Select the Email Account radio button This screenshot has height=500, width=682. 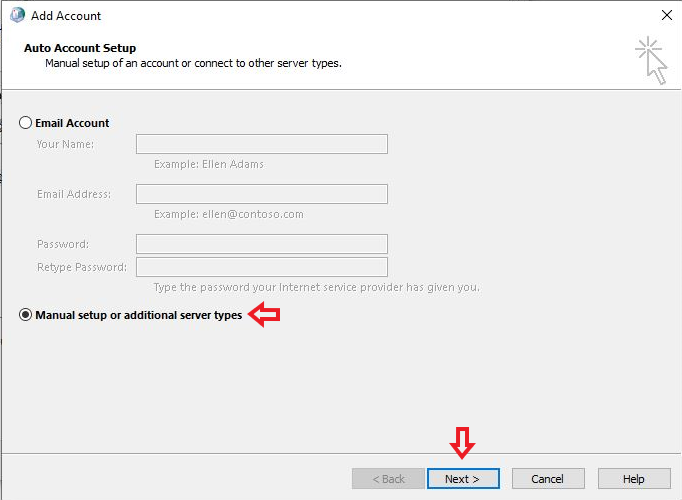(25, 123)
